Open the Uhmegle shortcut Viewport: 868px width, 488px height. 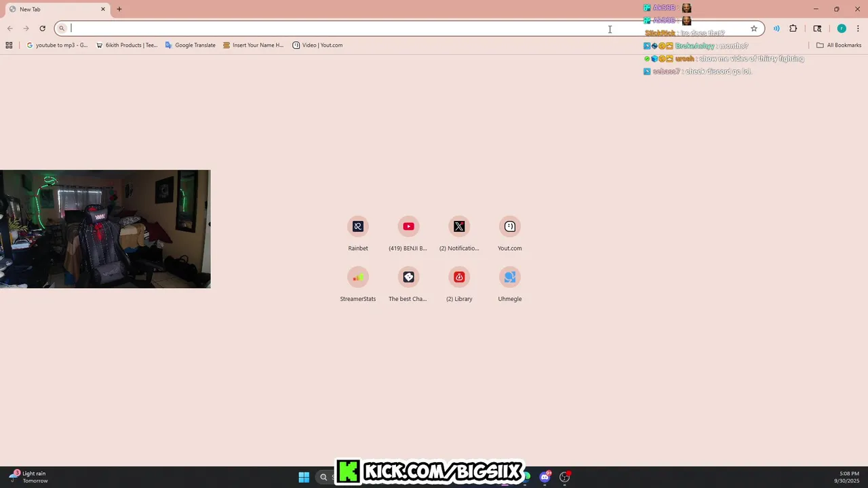510,285
